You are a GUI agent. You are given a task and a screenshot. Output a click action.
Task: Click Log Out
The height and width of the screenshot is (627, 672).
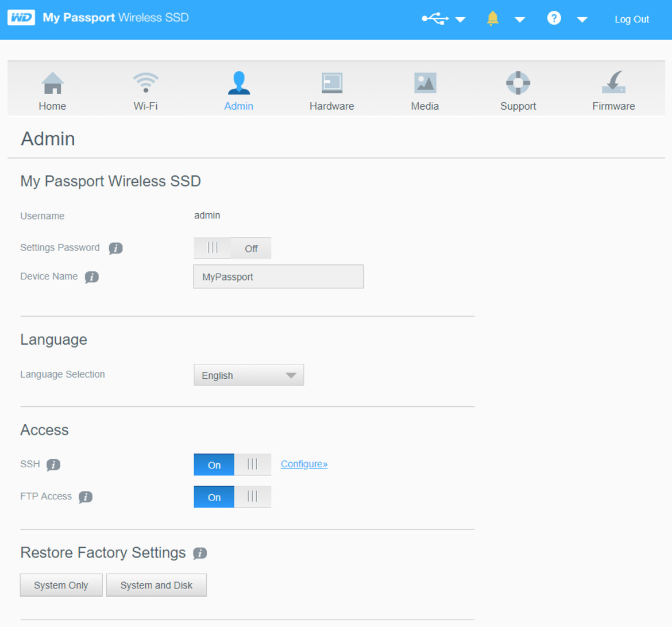(632, 20)
